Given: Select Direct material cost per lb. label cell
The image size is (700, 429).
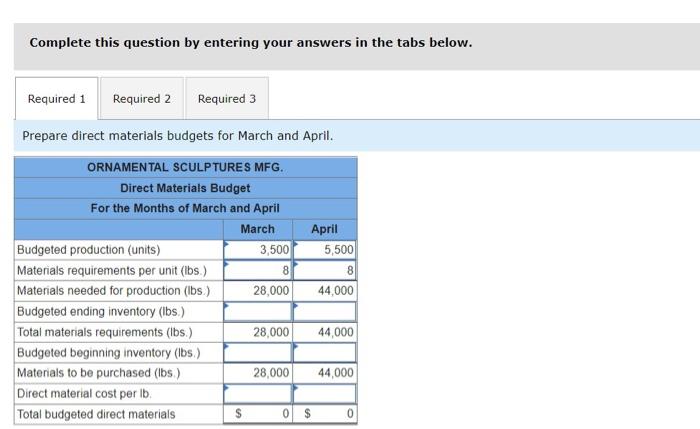Looking at the screenshot, I should pyautogui.click(x=119, y=394).
